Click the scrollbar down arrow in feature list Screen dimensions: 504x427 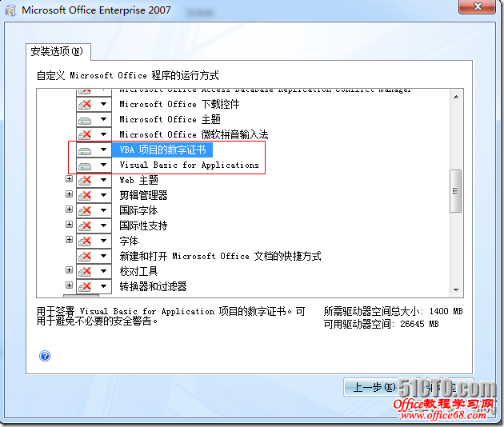(x=456, y=290)
